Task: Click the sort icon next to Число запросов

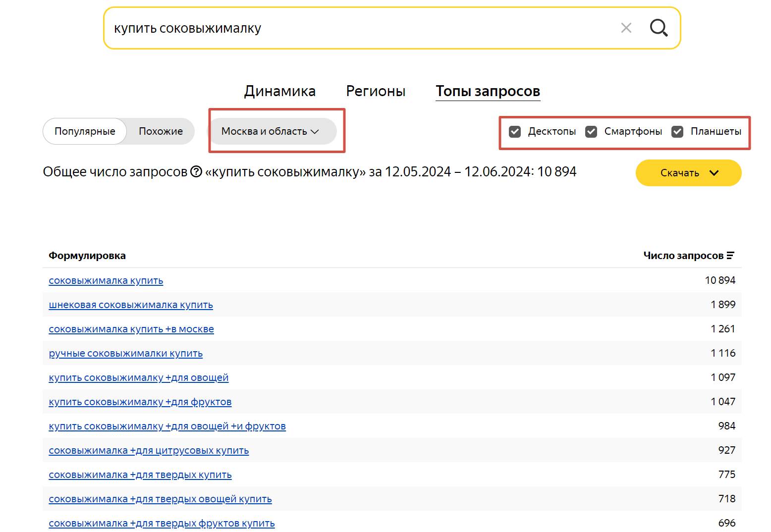Action: [x=732, y=255]
